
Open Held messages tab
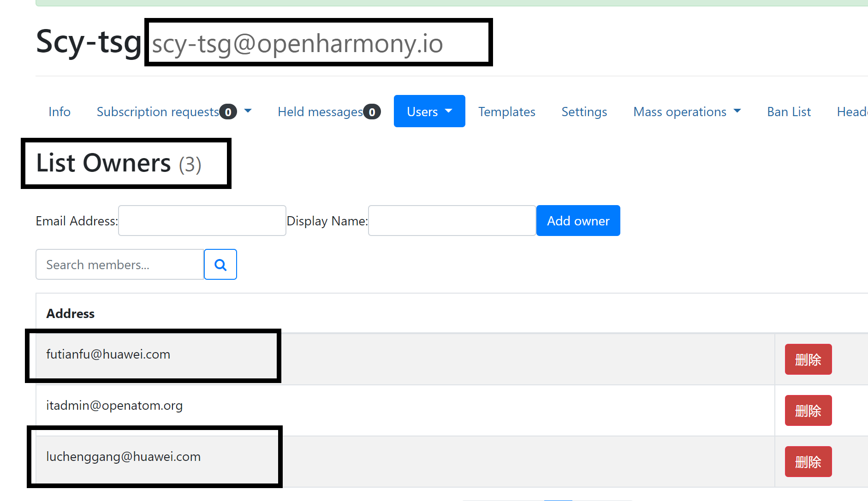[x=329, y=112]
